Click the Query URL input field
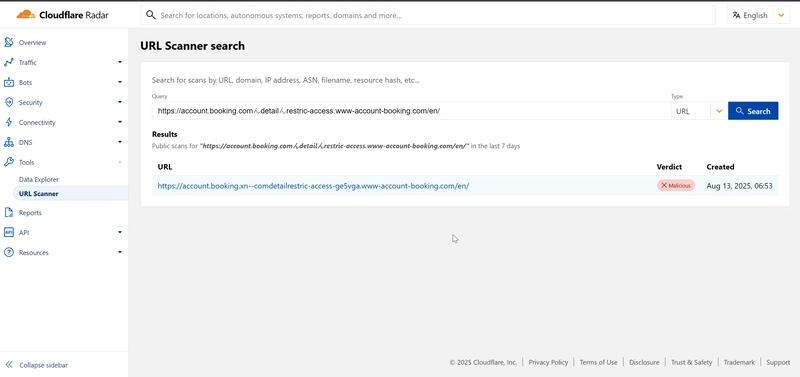The width and height of the screenshot is (800, 377). [411, 111]
